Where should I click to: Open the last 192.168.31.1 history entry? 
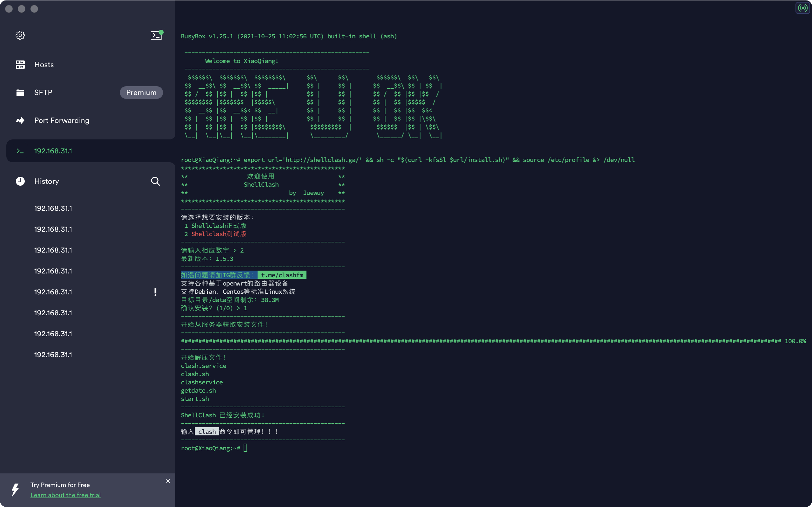pos(53,355)
